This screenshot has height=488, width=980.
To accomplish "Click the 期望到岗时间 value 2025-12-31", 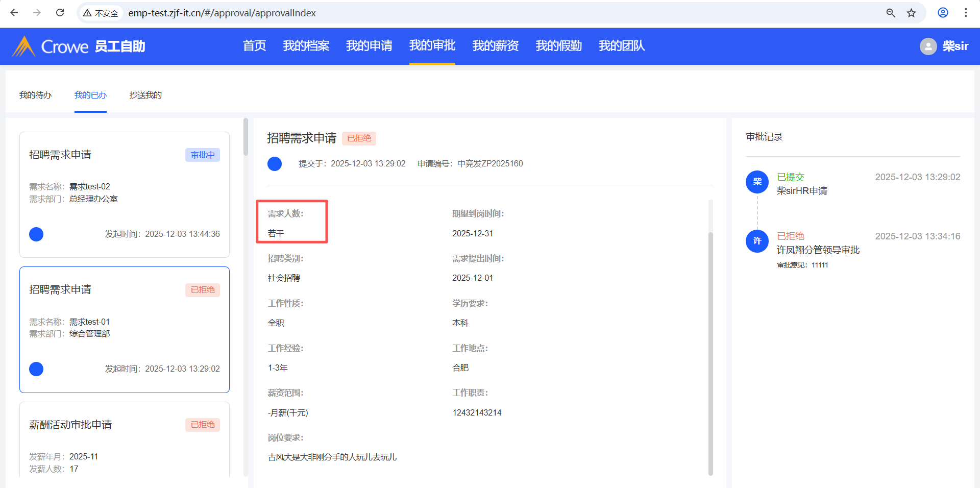I will [473, 233].
